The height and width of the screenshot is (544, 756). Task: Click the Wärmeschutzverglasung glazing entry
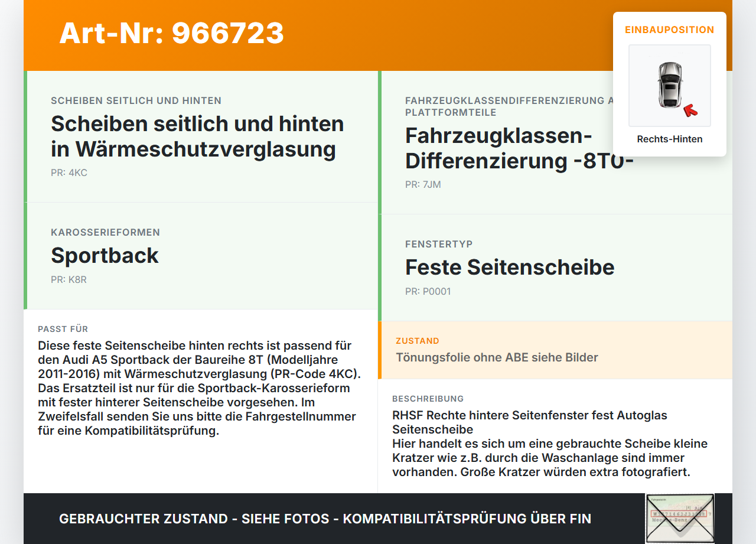pyautogui.click(x=198, y=136)
